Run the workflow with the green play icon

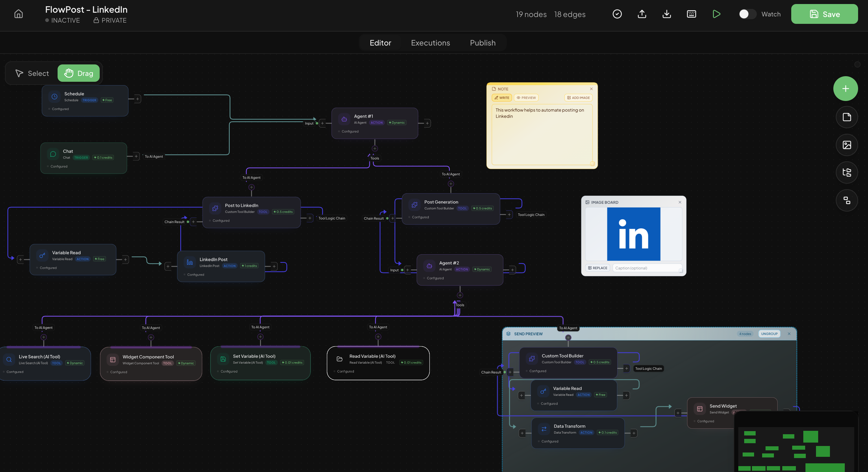716,14
